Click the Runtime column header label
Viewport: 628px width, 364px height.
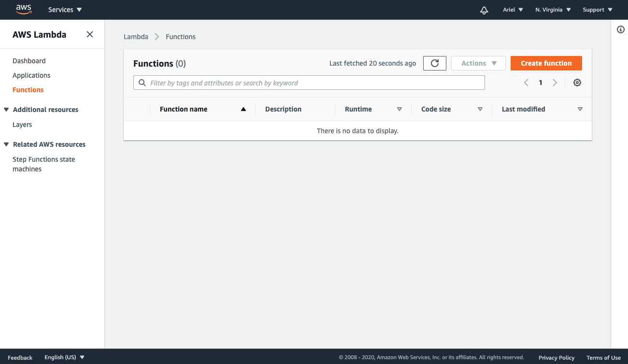click(358, 109)
